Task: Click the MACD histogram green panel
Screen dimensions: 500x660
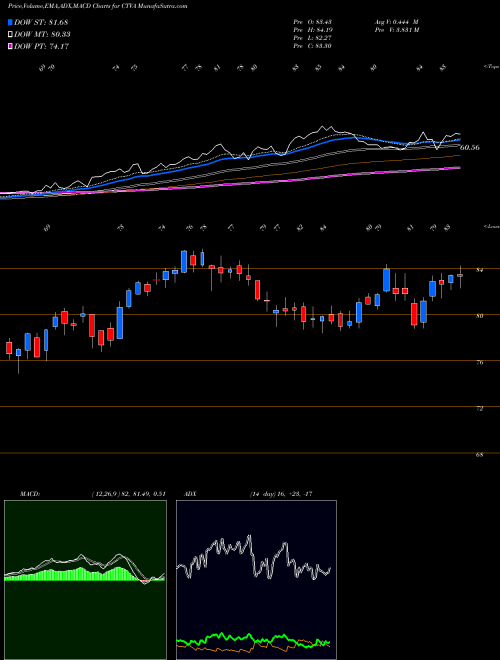Action: [x=85, y=580]
